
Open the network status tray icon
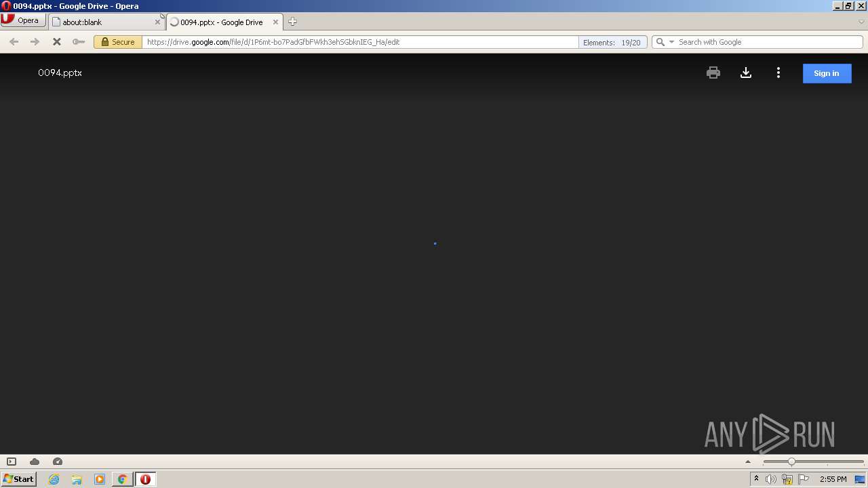tap(787, 479)
